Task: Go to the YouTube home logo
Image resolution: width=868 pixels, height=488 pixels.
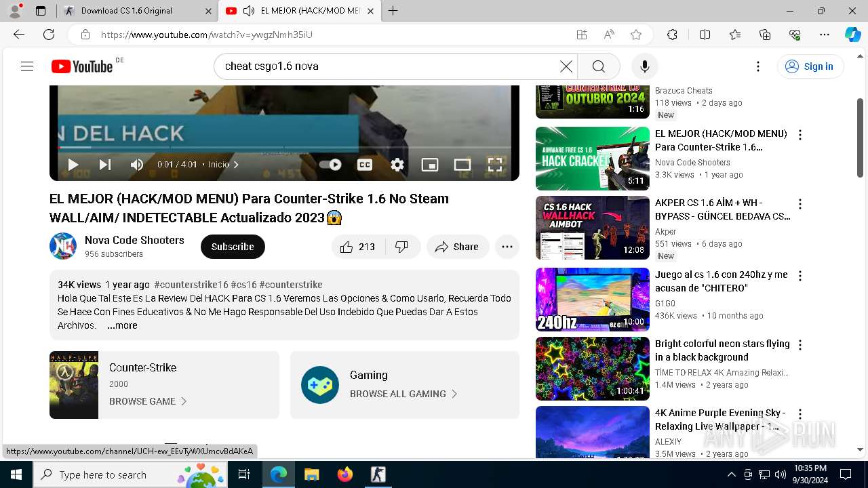Action: click(82, 66)
